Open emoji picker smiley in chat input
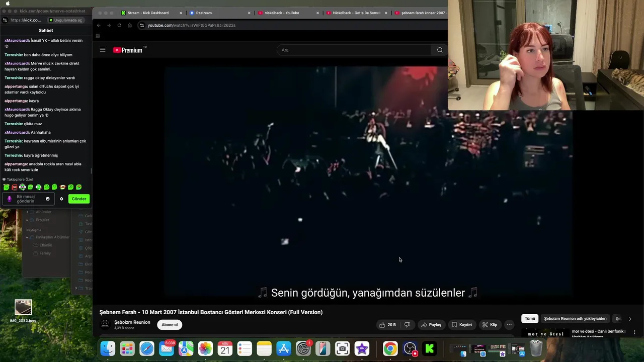Image resolution: width=644 pixels, height=362 pixels. point(48,199)
